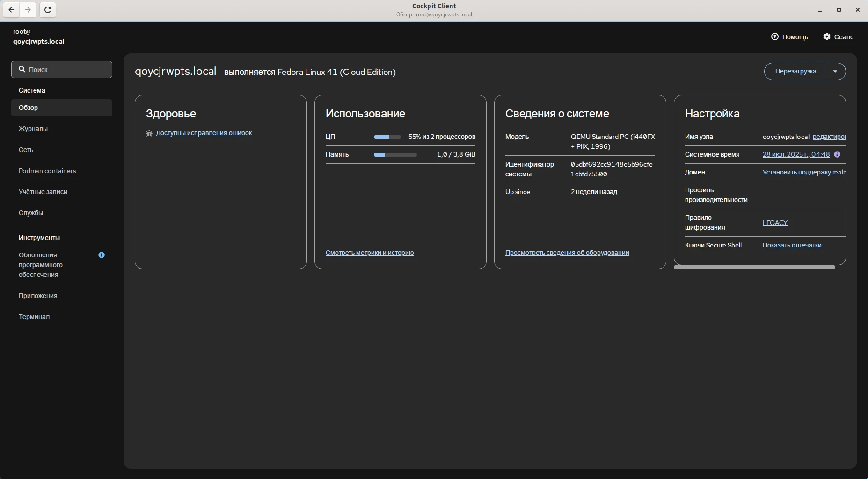Screen dimensions: 868x479
Task: Go to Podman containers page
Action: pos(47,171)
